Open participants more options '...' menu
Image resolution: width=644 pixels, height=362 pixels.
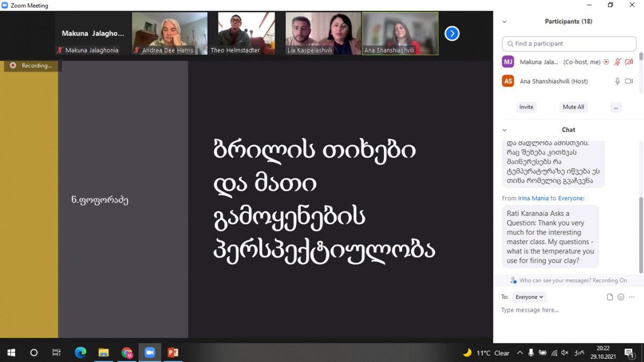pyautogui.click(x=616, y=107)
